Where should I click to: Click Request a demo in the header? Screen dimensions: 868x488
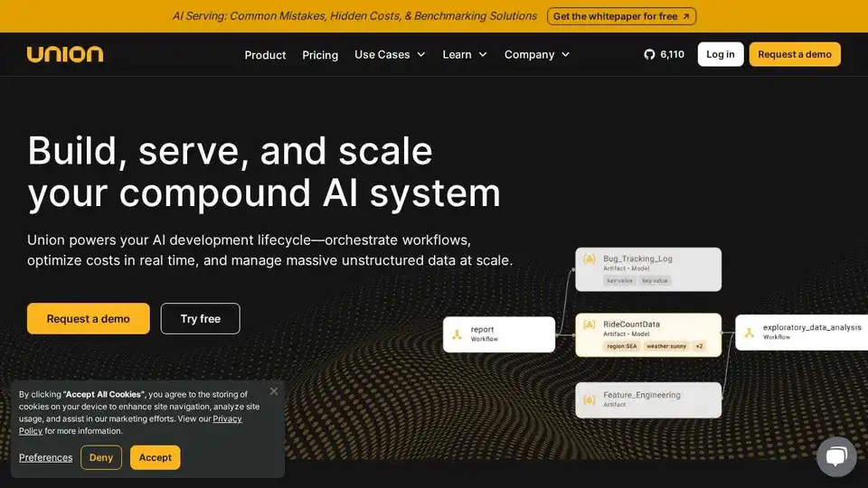click(795, 54)
